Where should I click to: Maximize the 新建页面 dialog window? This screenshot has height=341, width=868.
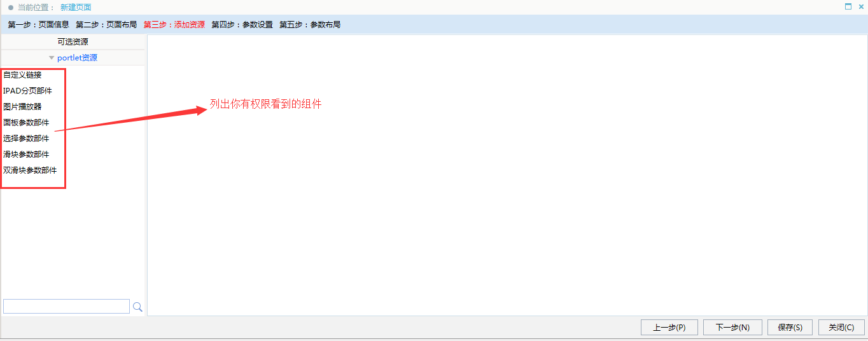coord(848,6)
